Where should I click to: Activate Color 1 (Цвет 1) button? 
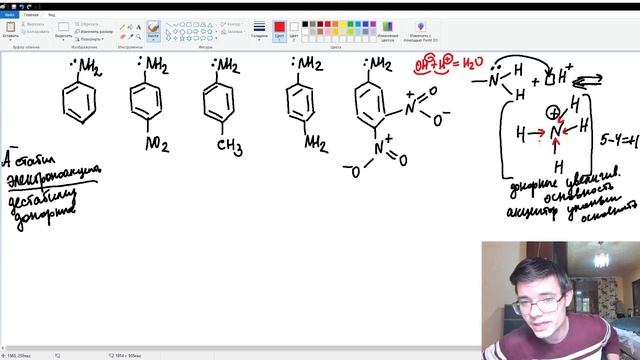[280, 32]
